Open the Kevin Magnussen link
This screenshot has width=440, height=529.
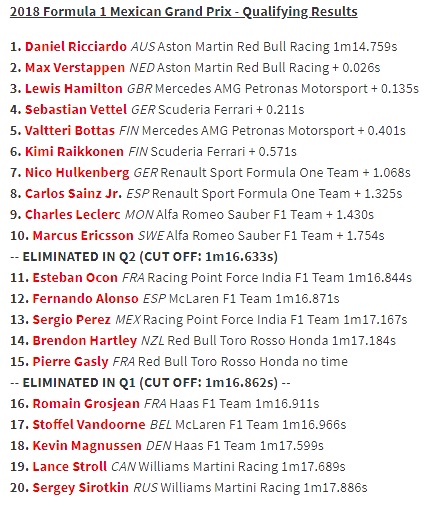[x=87, y=445]
